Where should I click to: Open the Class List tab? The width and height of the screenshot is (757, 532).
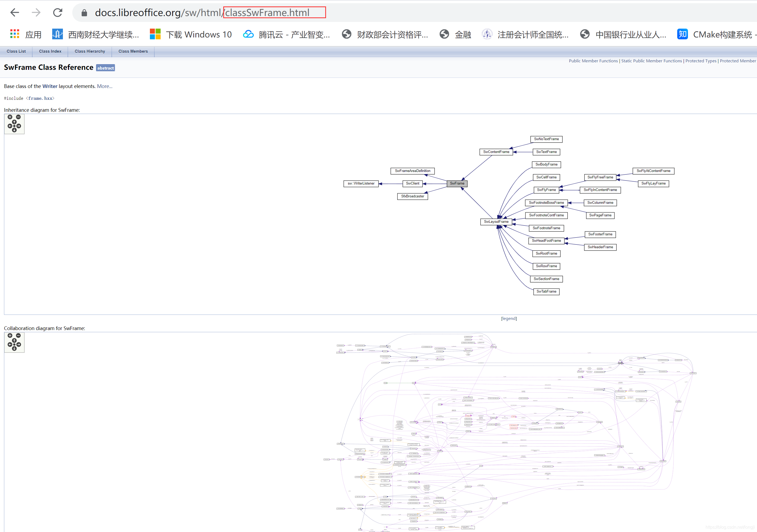[16, 51]
